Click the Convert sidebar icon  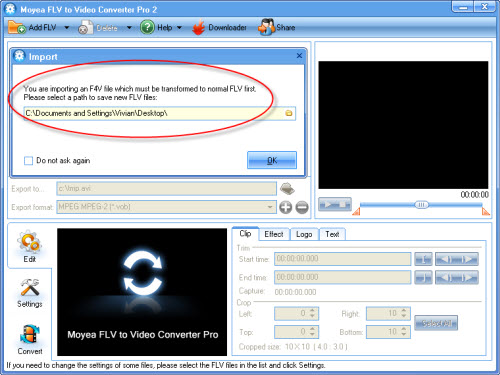(30, 339)
